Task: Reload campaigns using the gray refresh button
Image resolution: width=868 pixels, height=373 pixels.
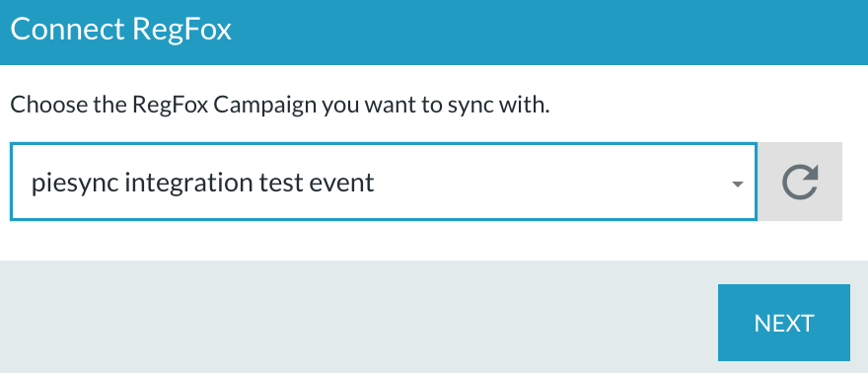Action: click(800, 182)
